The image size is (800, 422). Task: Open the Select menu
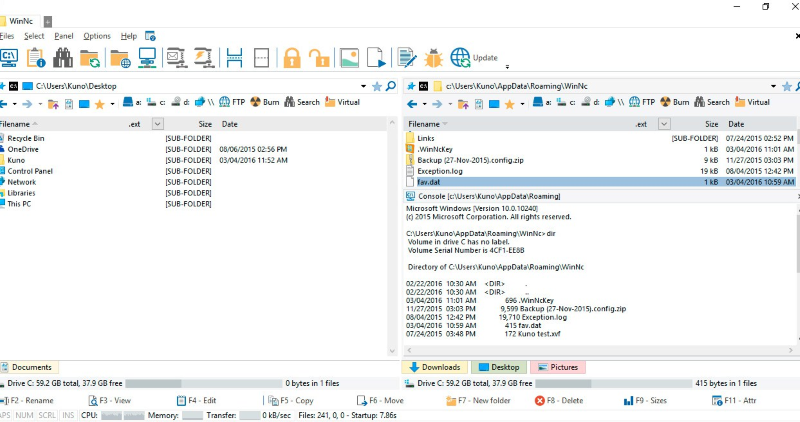34,36
